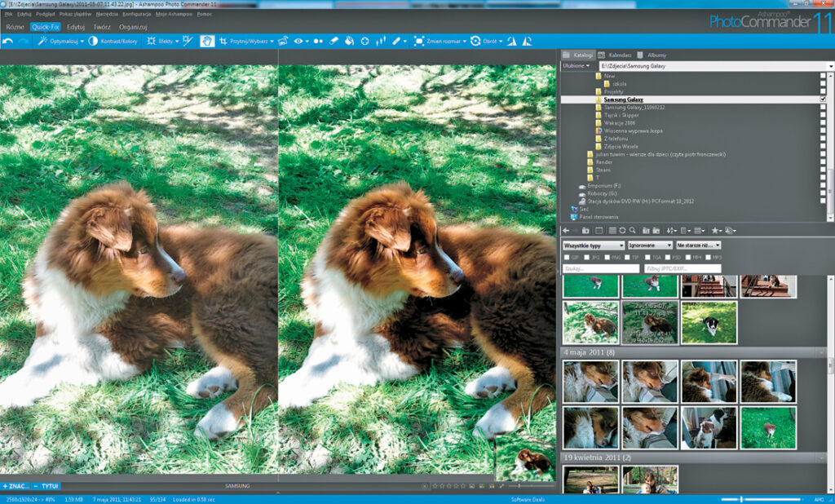Open the Ignorowane dropdown
Image resolution: width=835 pixels, height=504 pixels.
650,245
